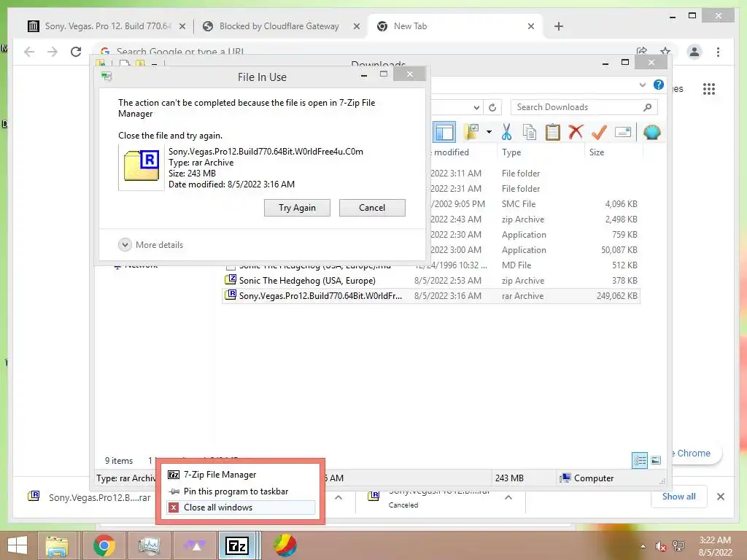Click the 7-Zip taskbar icon
Image resolution: width=747 pixels, height=560 pixels.
pos(238,545)
